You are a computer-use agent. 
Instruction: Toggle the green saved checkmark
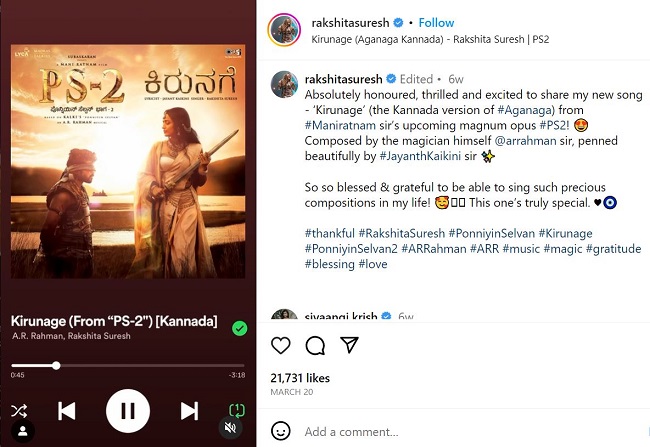coord(239,327)
